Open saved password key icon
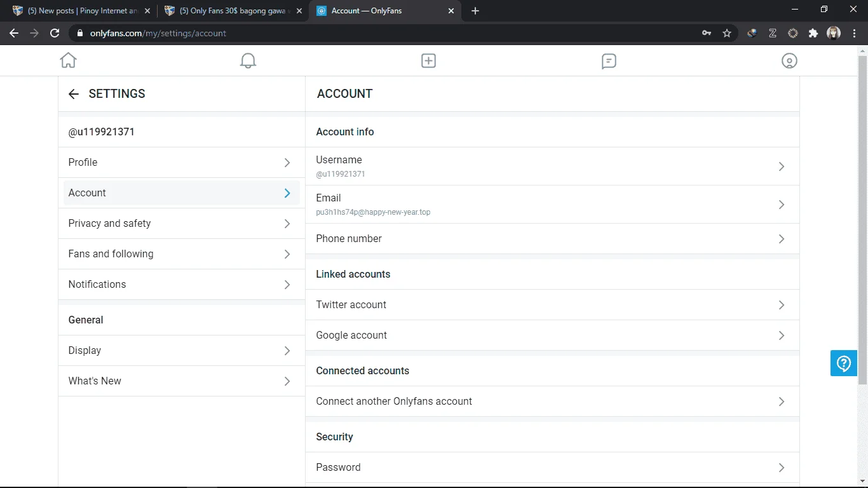The width and height of the screenshot is (868, 488). [x=707, y=33]
